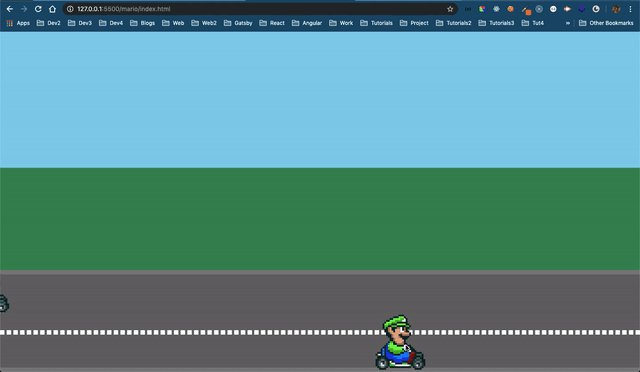Open the Work bookmark folder
Screen dimensions: 640x372
pyautogui.click(x=341, y=23)
